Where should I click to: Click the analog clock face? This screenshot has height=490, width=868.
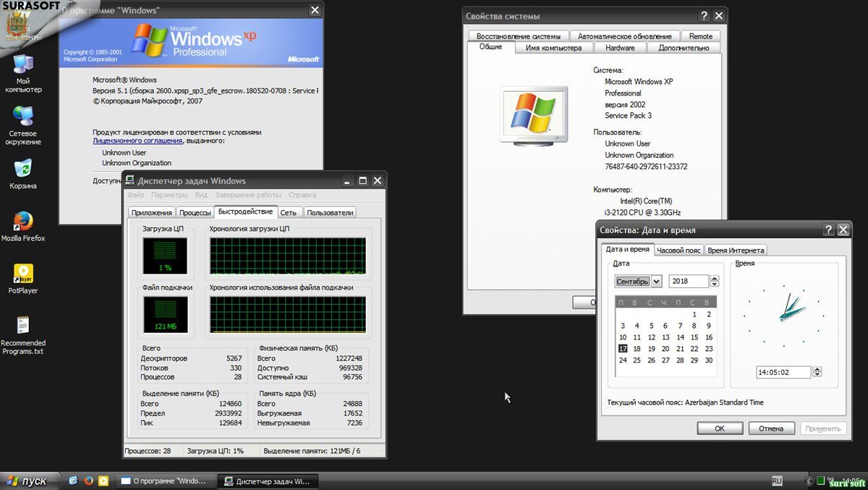pos(784,316)
